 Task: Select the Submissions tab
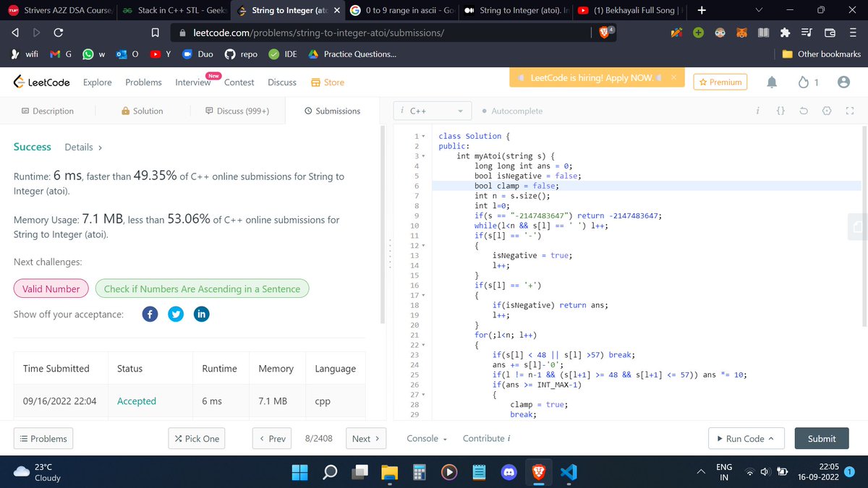click(332, 111)
